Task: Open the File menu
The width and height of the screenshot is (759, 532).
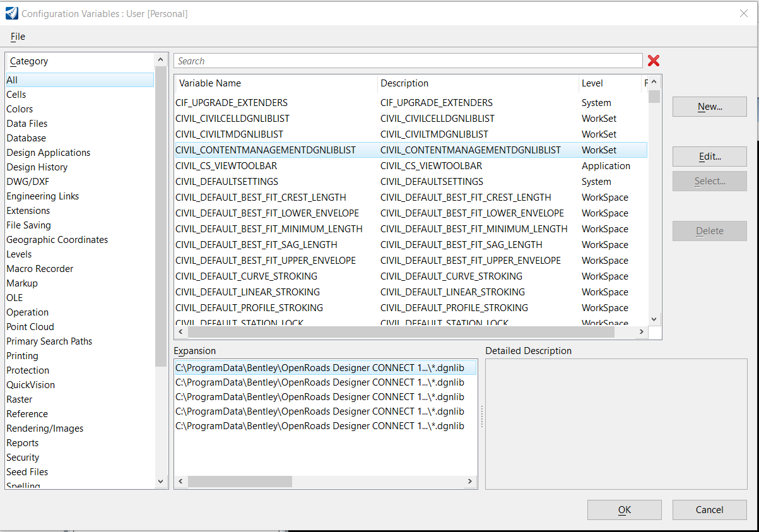Action: (x=18, y=37)
